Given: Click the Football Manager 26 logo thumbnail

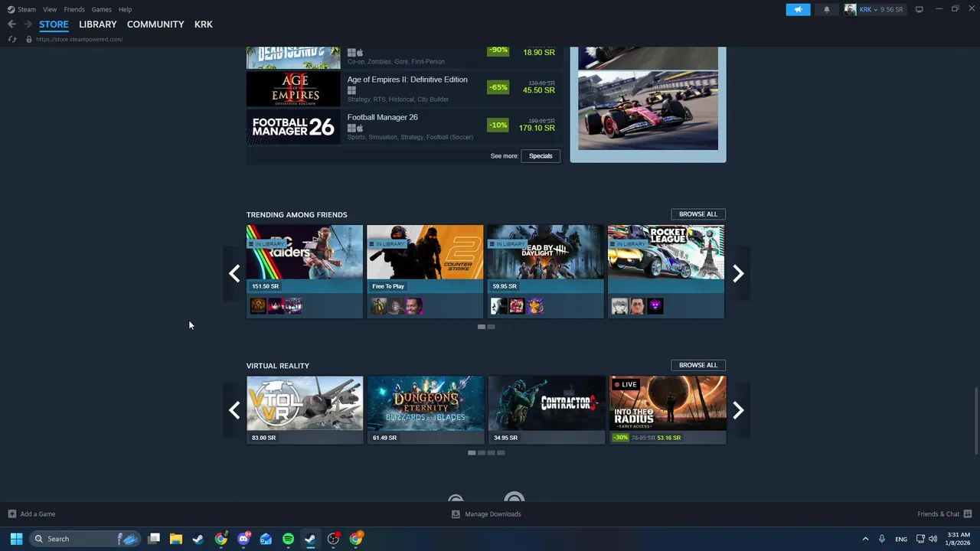Looking at the screenshot, I should (293, 126).
